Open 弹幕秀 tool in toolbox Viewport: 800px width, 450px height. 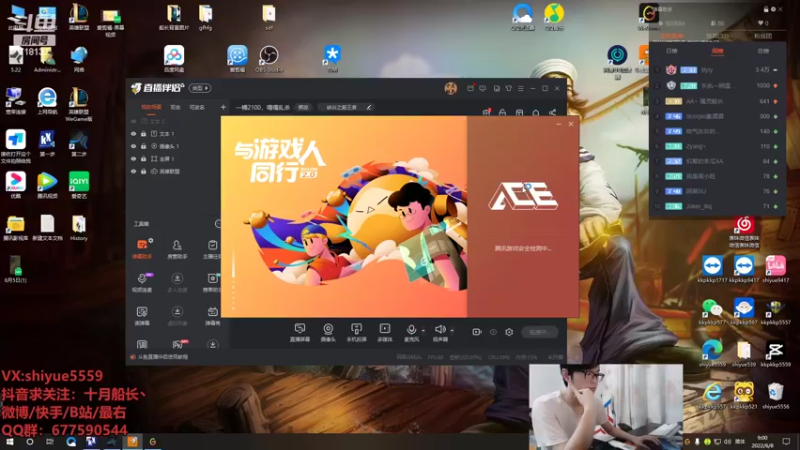pyautogui.click(x=212, y=316)
